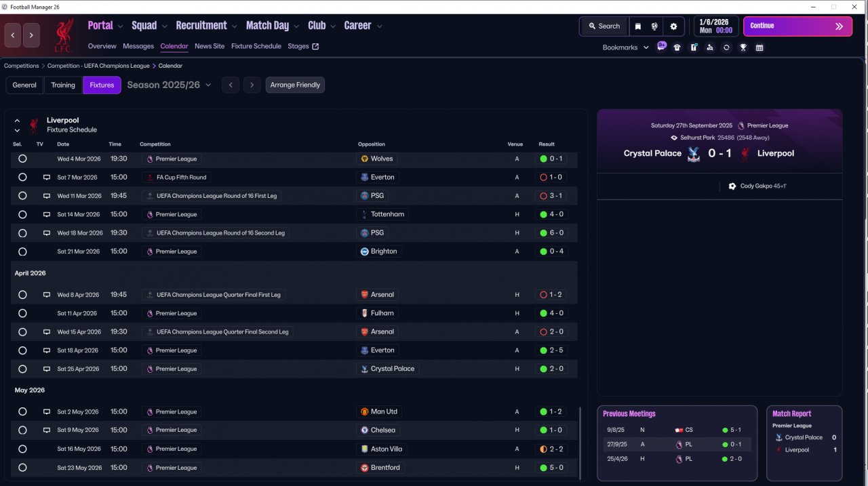Select radio for Sat 11 Apr Fulham fixture
Viewport: 868px width, 486px height.
coord(22,313)
